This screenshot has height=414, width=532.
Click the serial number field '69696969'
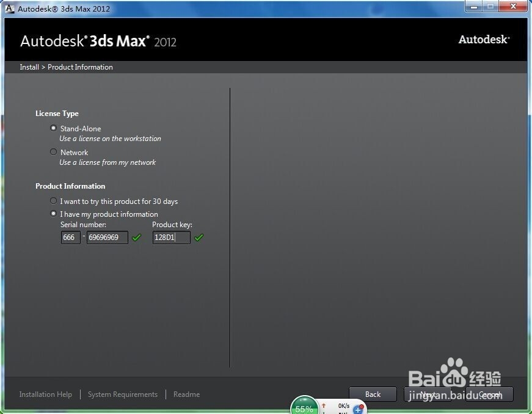point(107,238)
